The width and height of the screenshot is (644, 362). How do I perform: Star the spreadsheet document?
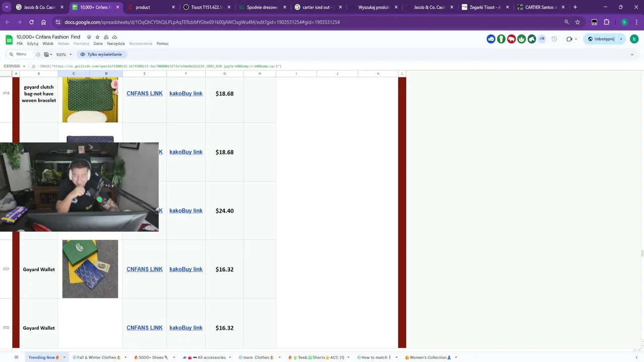coord(97,37)
